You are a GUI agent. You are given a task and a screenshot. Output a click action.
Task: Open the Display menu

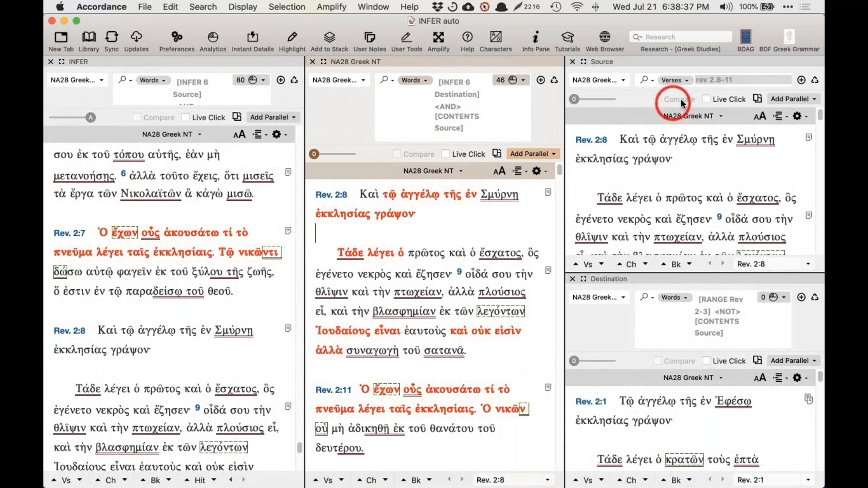pos(242,7)
